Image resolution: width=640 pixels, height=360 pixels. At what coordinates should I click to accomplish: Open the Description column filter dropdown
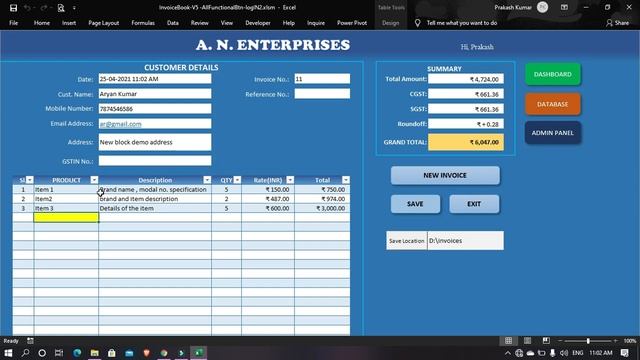pos(207,180)
